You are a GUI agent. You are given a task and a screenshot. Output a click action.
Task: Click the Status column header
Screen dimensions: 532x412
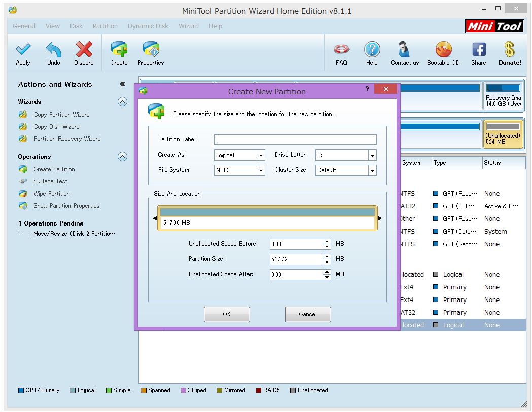click(x=504, y=163)
